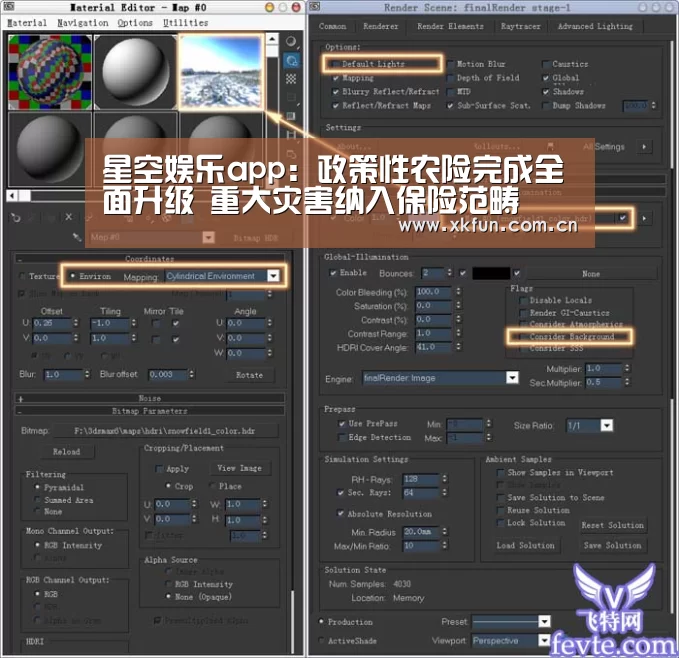Click the snowfield1_color.hdr bitmap path button
The image size is (679, 658).
point(165,431)
